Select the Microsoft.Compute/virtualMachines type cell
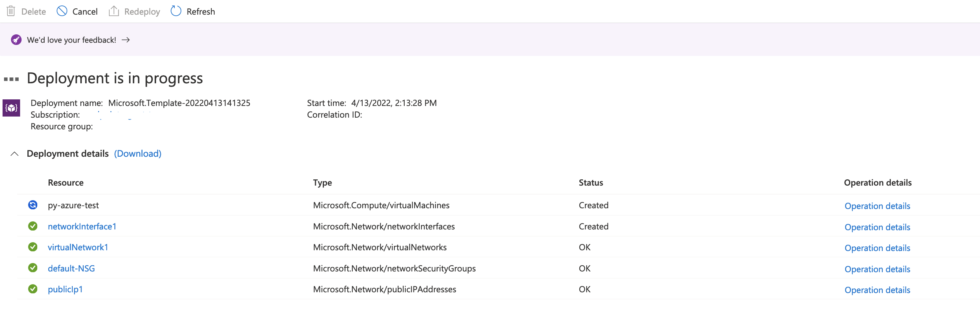Screen dimensions: 980x312 click(x=381, y=205)
